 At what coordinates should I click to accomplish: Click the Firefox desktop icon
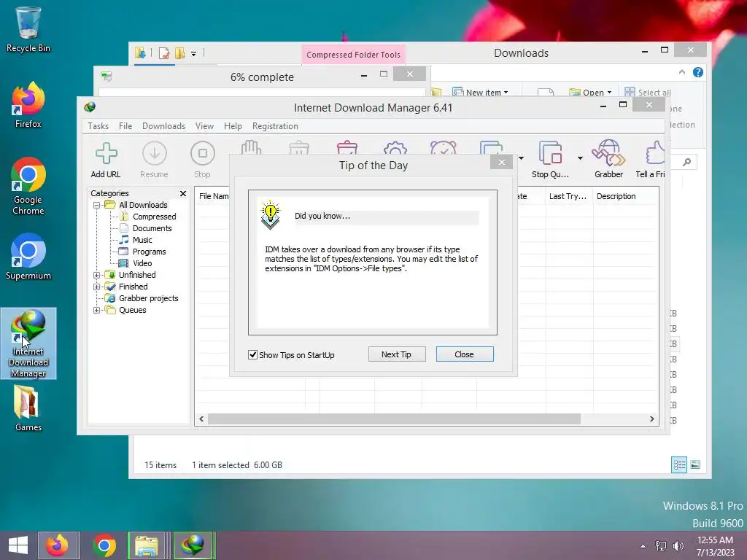[28, 105]
